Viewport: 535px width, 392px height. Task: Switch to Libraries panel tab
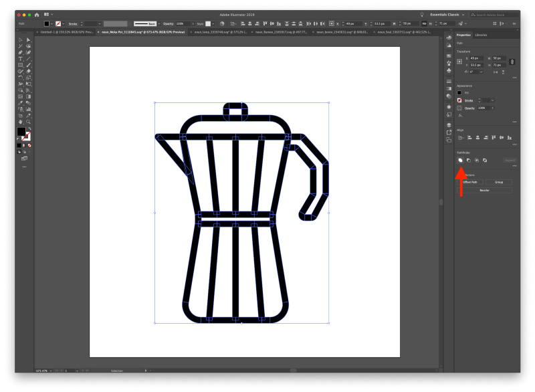(481, 35)
